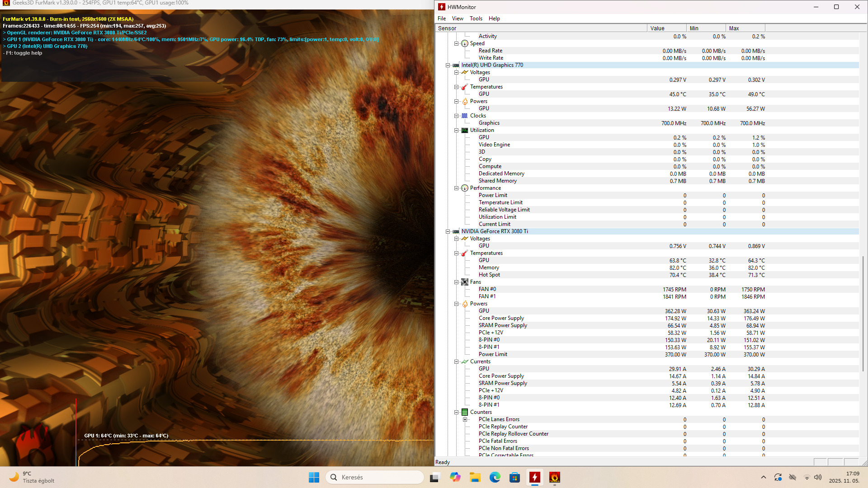Expand the PCIe Lanes Errors item
Image resolution: width=868 pixels, height=488 pixels.
[465, 419]
